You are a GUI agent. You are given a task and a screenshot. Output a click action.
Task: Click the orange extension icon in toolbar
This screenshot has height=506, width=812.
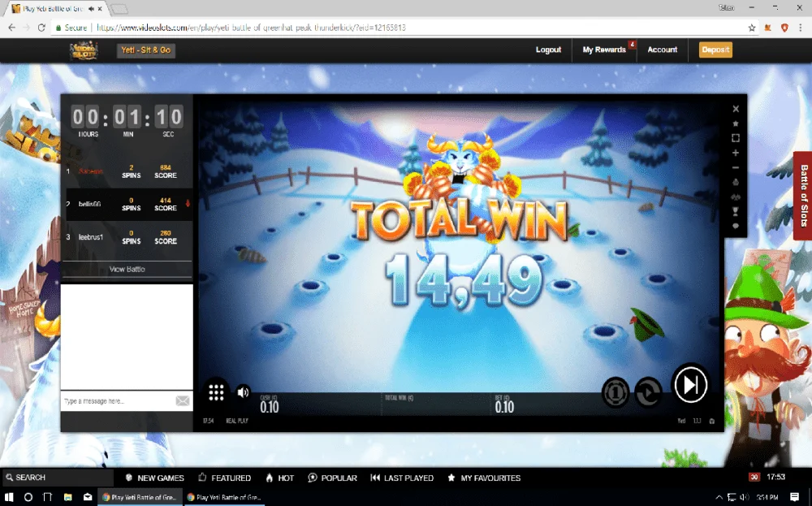pyautogui.click(x=768, y=28)
